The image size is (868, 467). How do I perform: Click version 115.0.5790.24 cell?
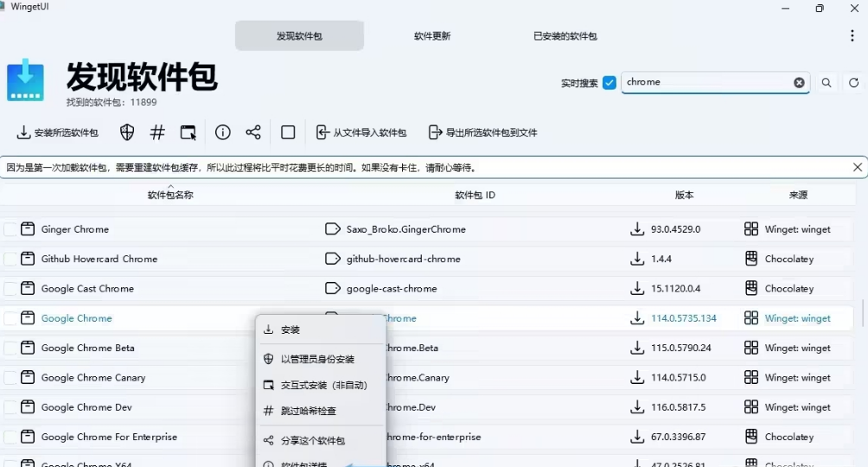pyautogui.click(x=681, y=348)
